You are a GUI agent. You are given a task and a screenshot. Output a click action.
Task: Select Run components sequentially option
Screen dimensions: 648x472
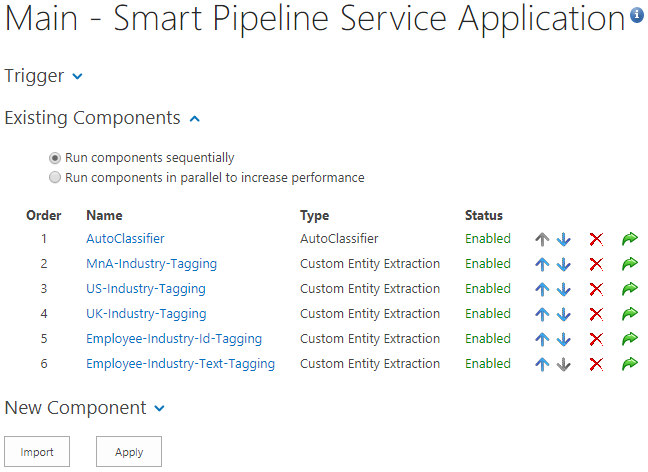pos(55,158)
